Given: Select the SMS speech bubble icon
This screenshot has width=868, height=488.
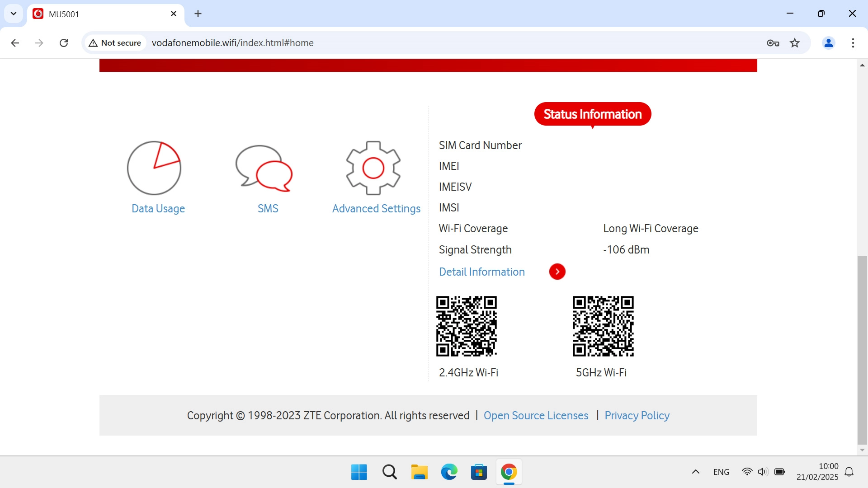Looking at the screenshot, I should point(264,168).
